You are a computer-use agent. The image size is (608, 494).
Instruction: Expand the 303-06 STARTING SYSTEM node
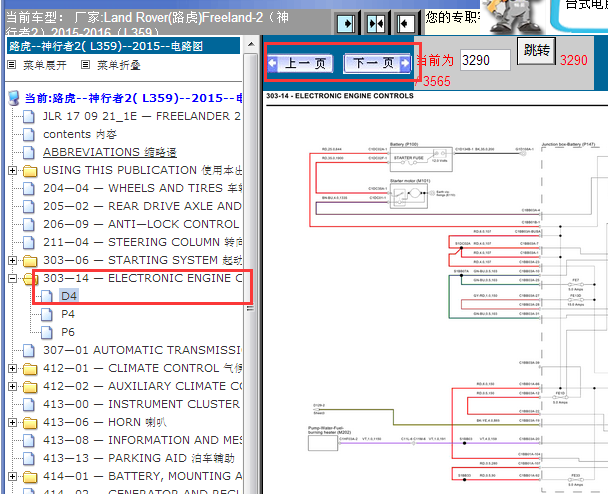(x=12, y=260)
